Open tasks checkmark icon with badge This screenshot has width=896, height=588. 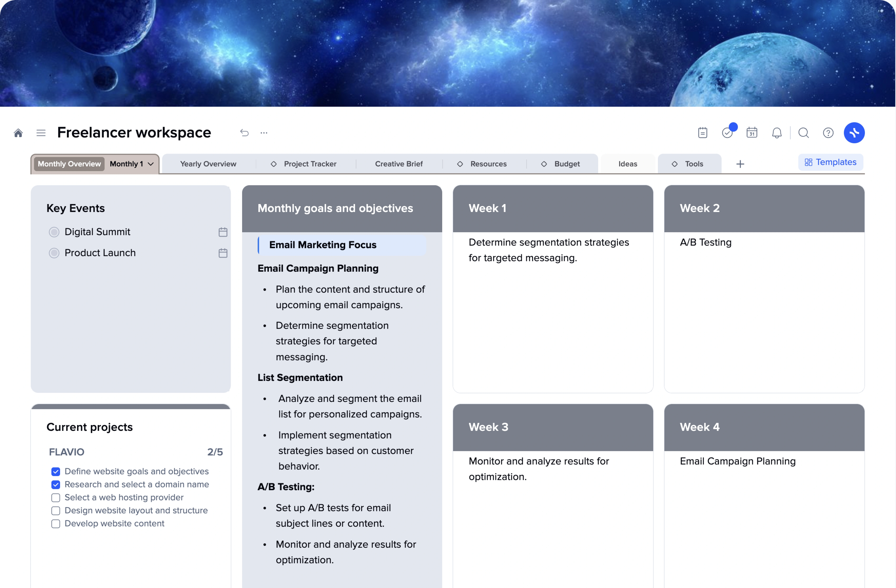(x=727, y=133)
